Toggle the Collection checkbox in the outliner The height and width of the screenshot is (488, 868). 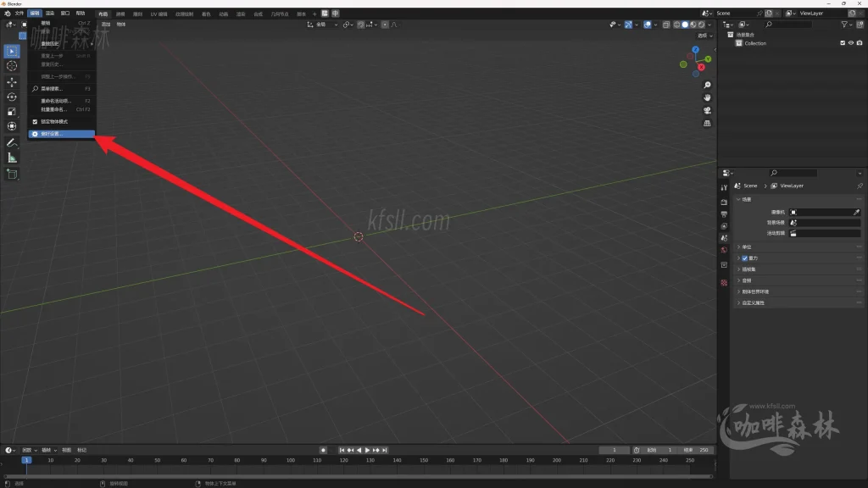(x=843, y=43)
